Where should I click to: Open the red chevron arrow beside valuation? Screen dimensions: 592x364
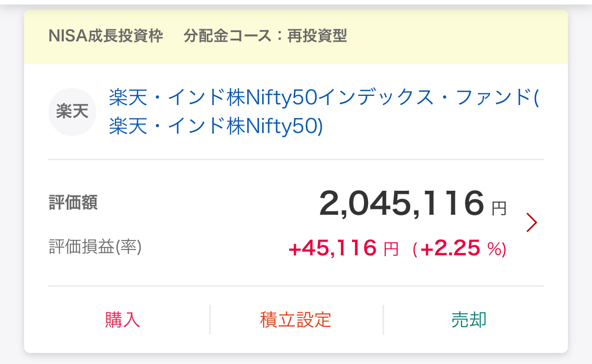coord(532,223)
